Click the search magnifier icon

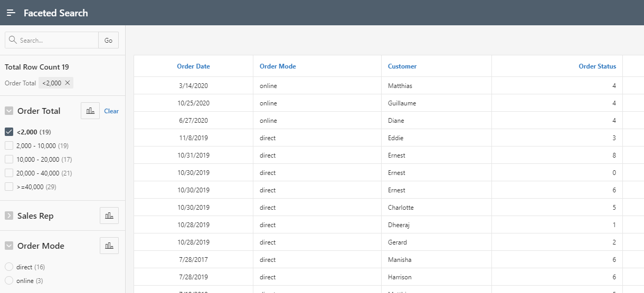click(x=14, y=40)
